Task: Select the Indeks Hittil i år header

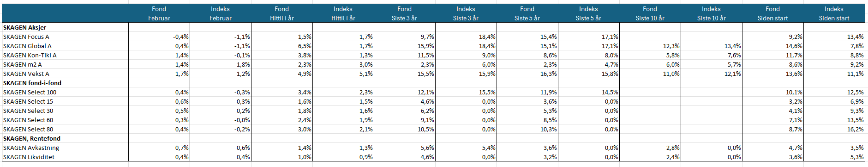Action: (x=343, y=13)
